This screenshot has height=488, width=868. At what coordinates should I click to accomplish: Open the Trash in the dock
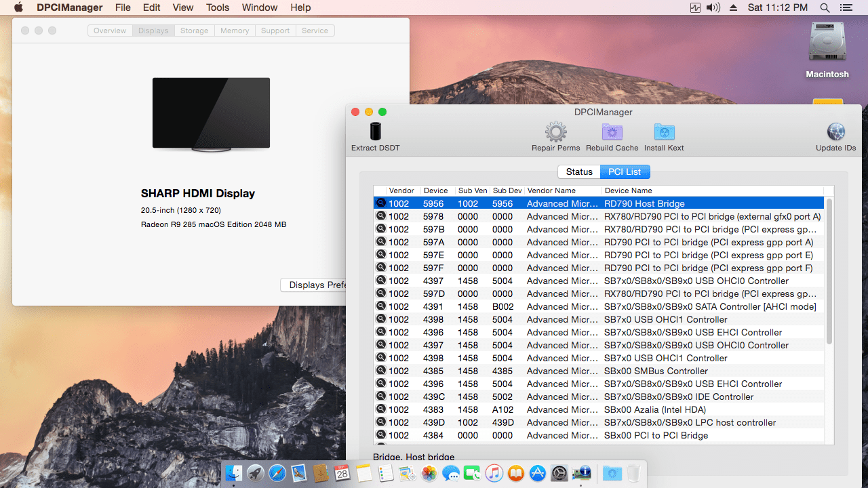click(633, 473)
